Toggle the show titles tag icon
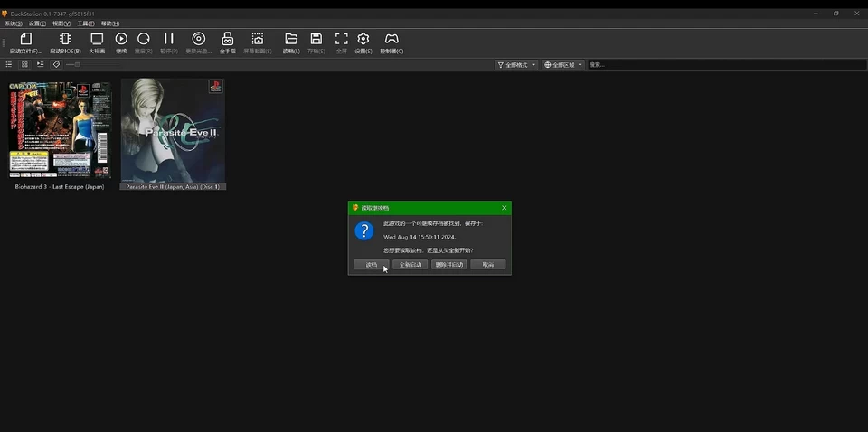Screen dimensions: 868x432 click(x=56, y=65)
